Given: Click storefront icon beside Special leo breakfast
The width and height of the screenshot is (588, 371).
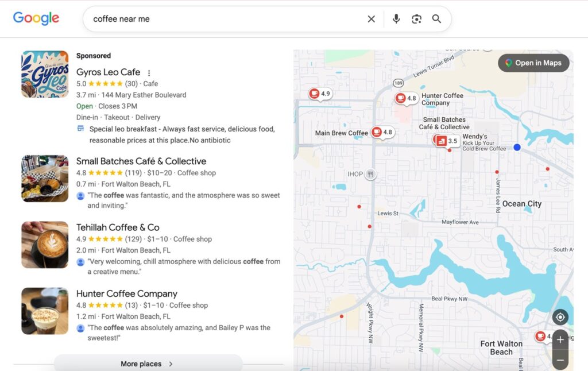Looking at the screenshot, I should click(80, 129).
